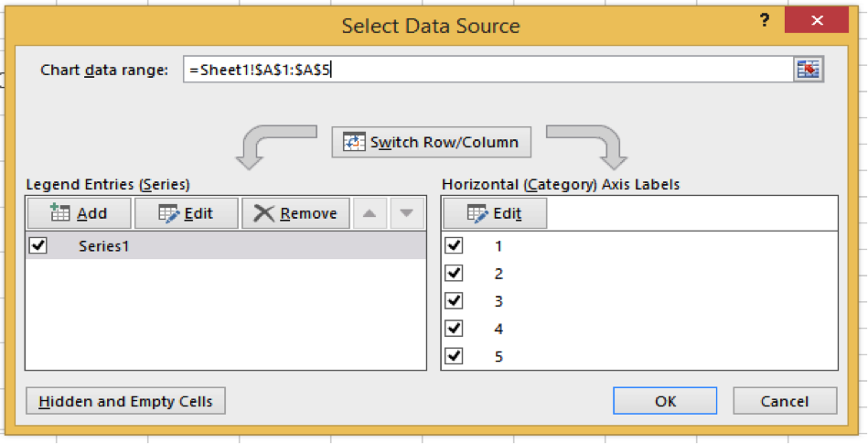Image resolution: width=868 pixels, height=444 pixels.
Task: Move series down with arrow button
Action: coord(406,213)
